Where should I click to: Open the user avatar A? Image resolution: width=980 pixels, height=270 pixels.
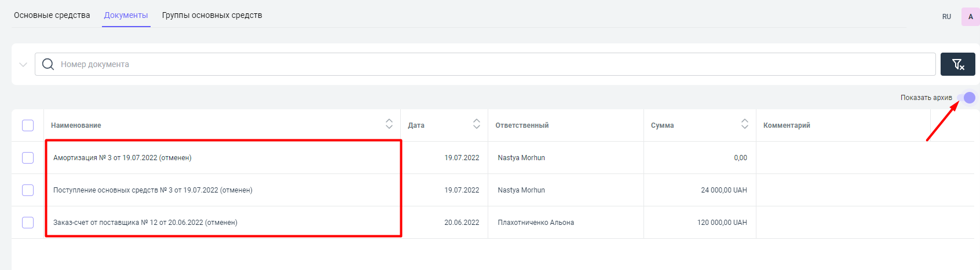click(x=970, y=17)
